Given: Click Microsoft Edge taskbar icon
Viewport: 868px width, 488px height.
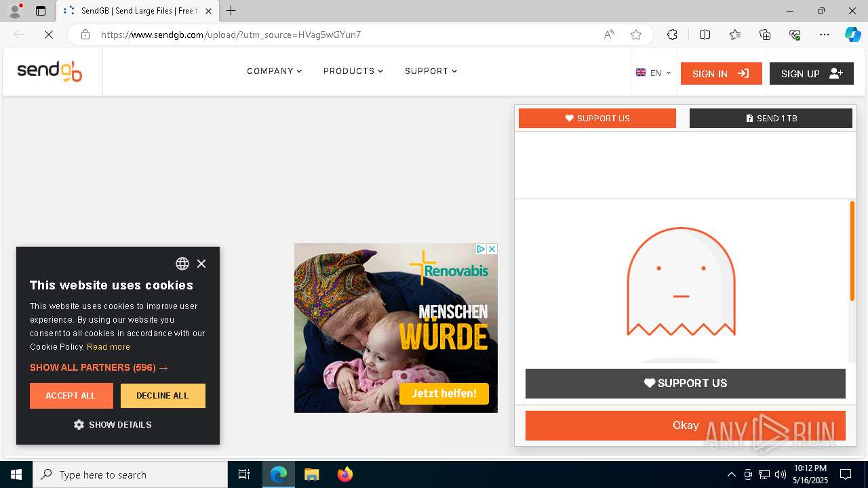Looking at the screenshot, I should point(279,474).
